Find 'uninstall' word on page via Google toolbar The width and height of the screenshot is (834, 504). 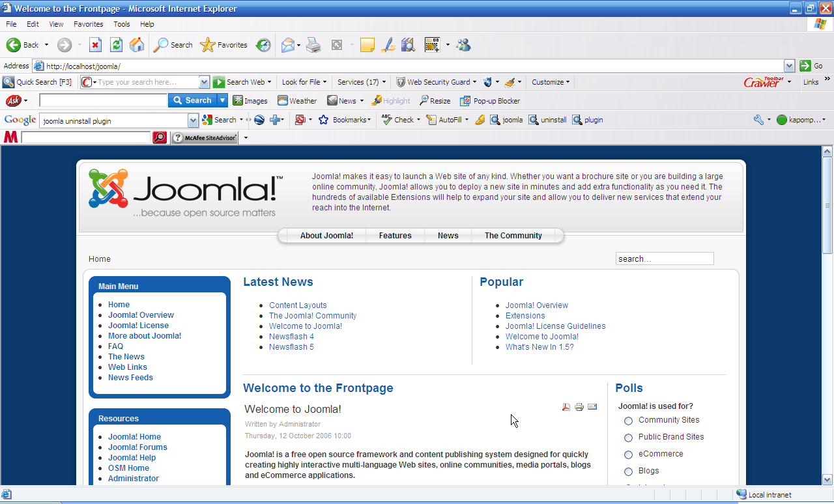547,120
